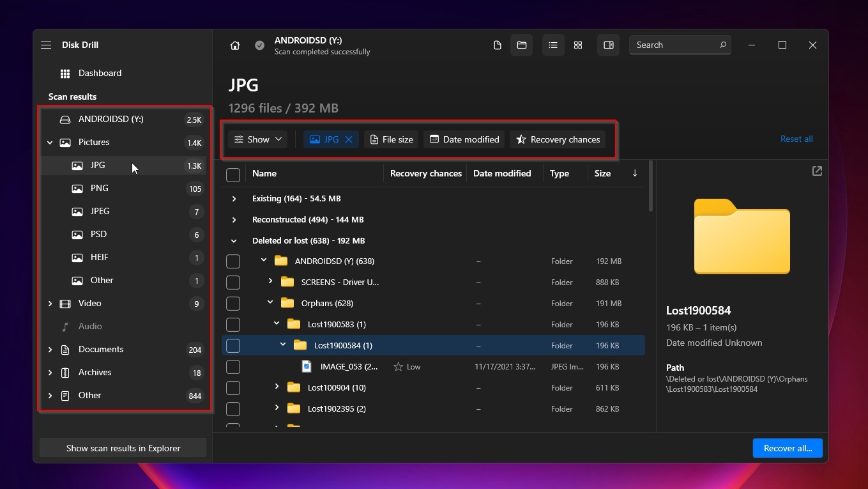Select Video category in sidebar

click(123, 304)
